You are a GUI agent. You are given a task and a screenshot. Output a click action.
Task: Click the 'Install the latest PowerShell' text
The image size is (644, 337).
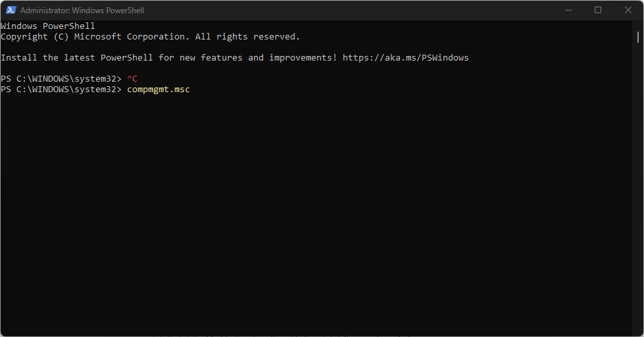pyautogui.click(x=79, y=58)
